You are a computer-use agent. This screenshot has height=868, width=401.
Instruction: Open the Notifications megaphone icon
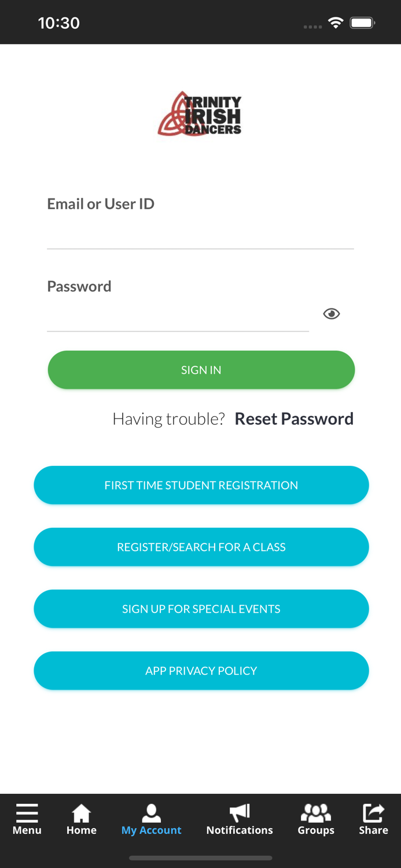tap(240, 812)
